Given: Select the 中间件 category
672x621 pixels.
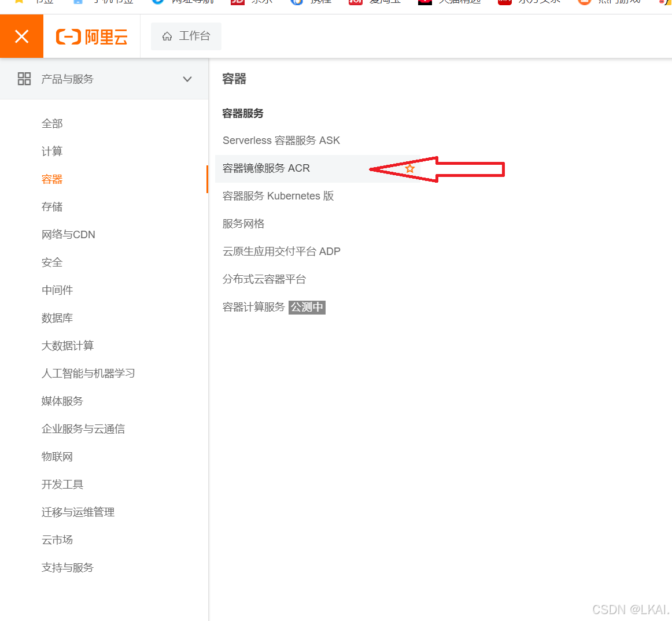Looking at the screenshot, I should [x=57, y=290].
